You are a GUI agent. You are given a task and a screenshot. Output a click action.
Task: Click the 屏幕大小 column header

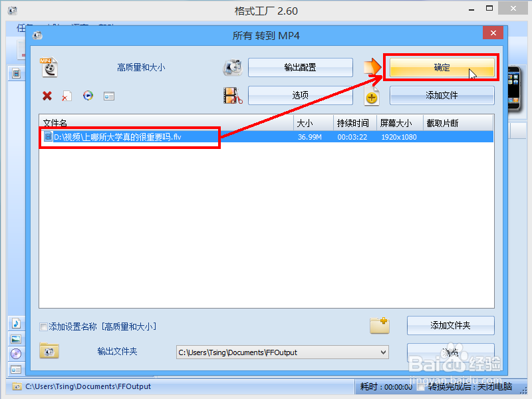point(400,123)
